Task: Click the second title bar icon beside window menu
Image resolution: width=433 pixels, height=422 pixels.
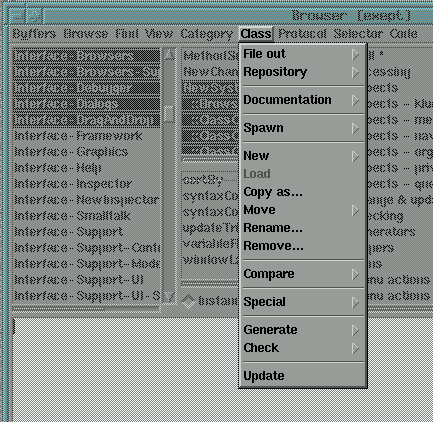Action: [35, 16]
